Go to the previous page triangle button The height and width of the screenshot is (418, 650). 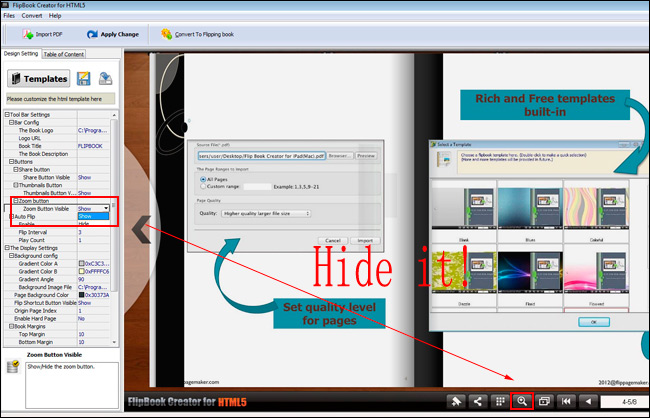pyautogui.click(x=588, y=401)
